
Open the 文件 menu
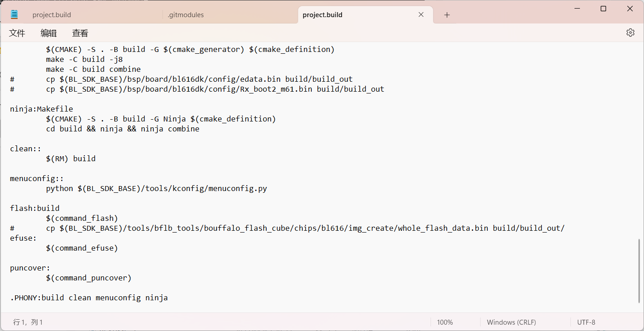tap(17, 33)
